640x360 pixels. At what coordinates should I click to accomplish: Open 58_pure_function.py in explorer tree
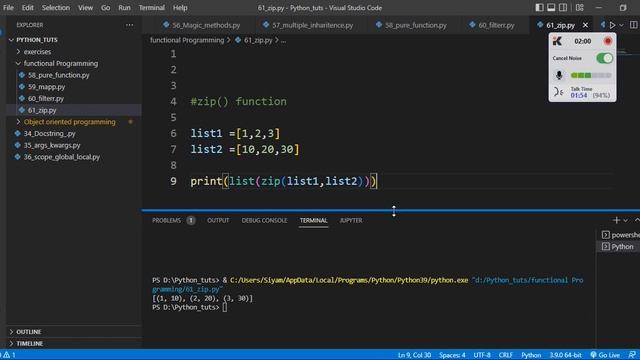[58, 75]
